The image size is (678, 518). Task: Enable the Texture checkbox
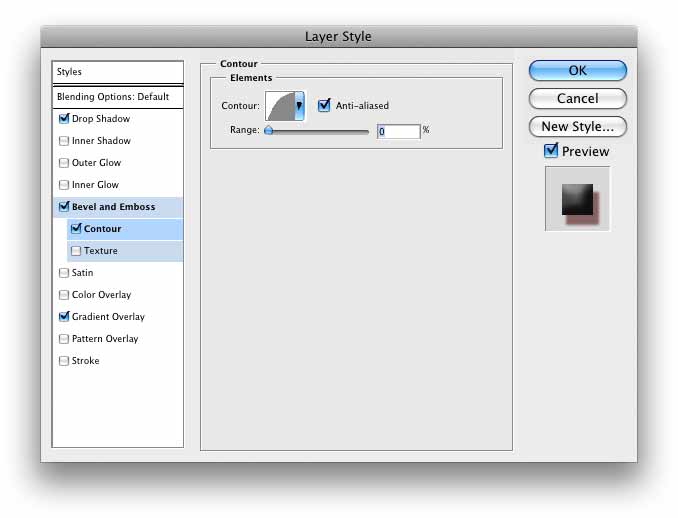pyautogui.click(x=76, y=251)
